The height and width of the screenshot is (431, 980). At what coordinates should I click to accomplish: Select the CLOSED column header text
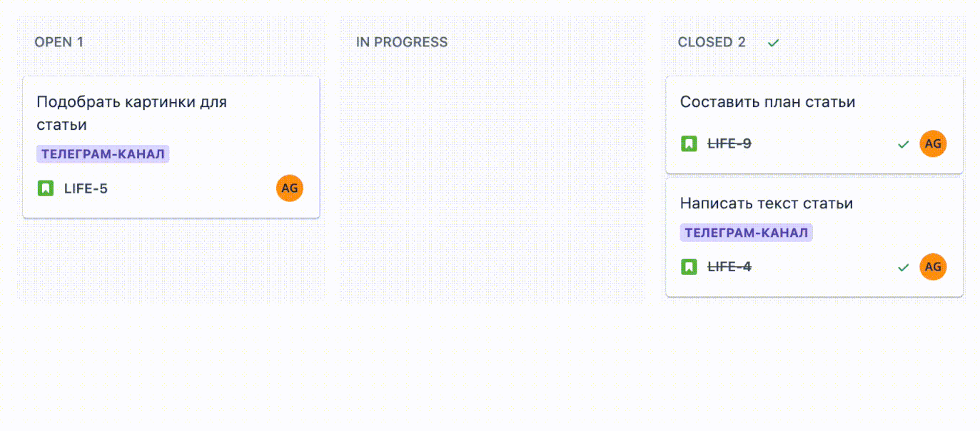point(712,42)
